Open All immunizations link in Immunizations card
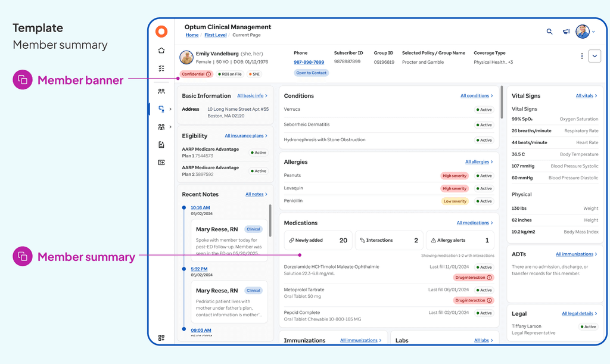This screenshot has height=364, width=610. 360,340
